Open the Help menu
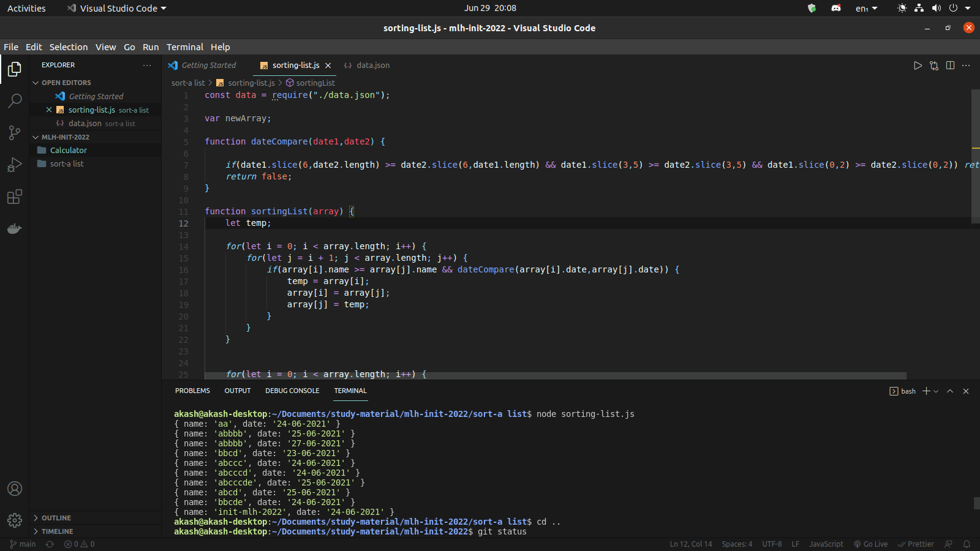This screenshot has width=980, height=551. pos(221,47)
